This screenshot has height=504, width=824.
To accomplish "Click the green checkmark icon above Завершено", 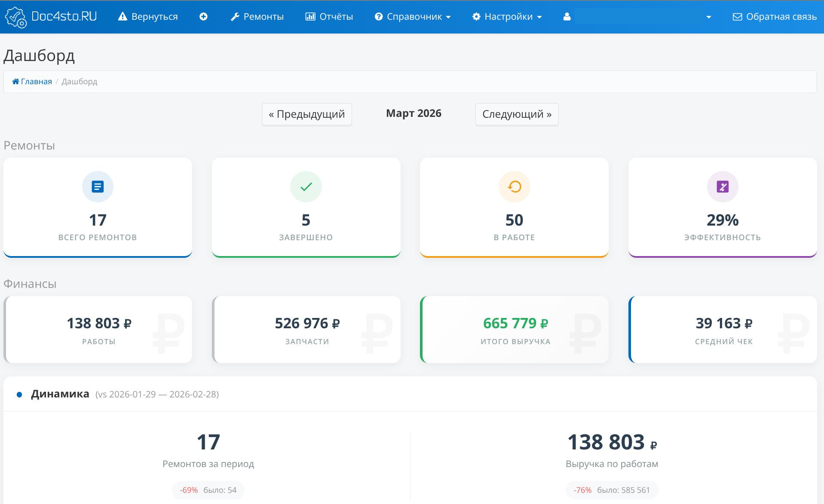I will coord(306,187).
